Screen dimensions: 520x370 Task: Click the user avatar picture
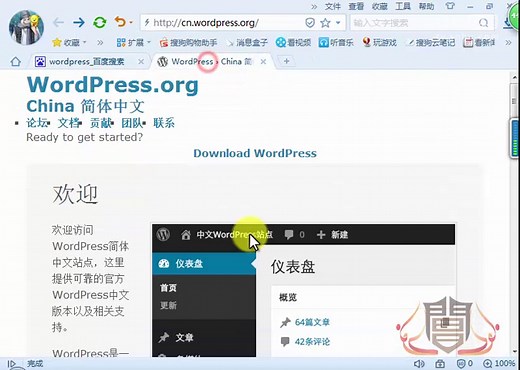click(x=26, y=27)
